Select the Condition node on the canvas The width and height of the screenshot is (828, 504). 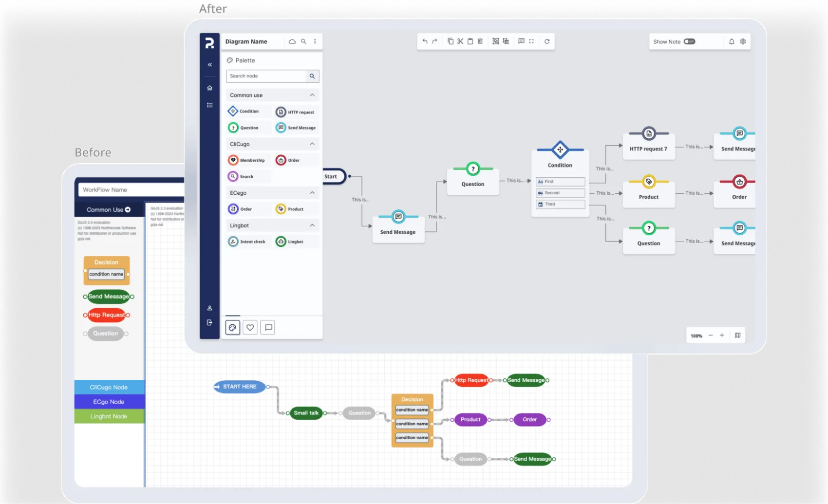click(560, 178)
